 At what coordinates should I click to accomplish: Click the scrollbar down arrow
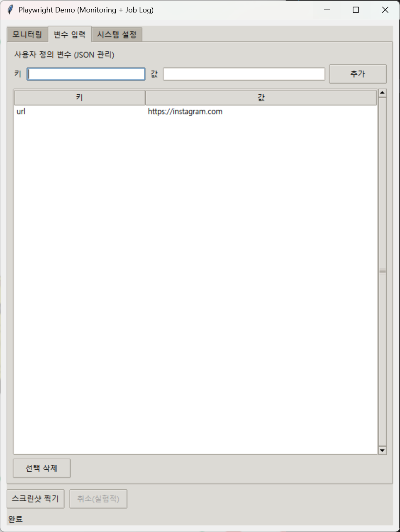coord(382,450)
